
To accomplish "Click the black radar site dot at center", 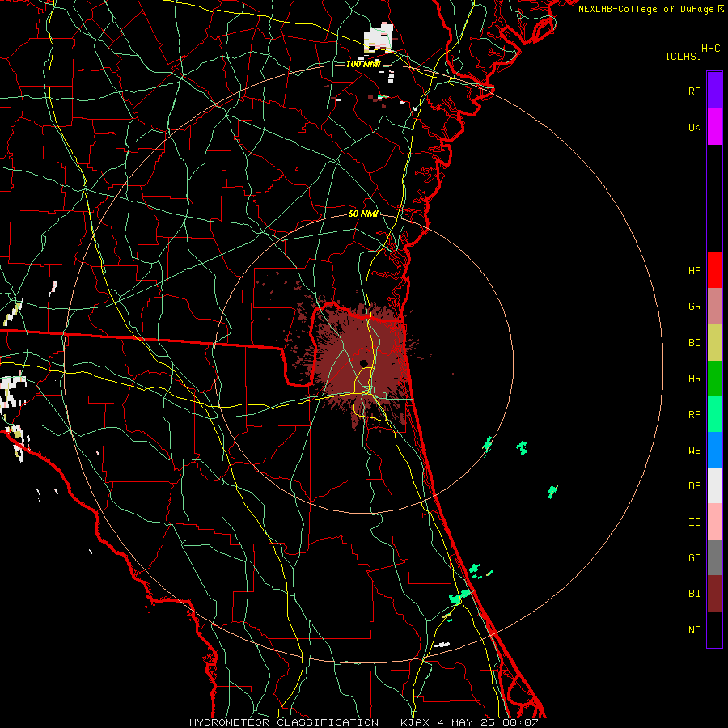I will (363, 363).
